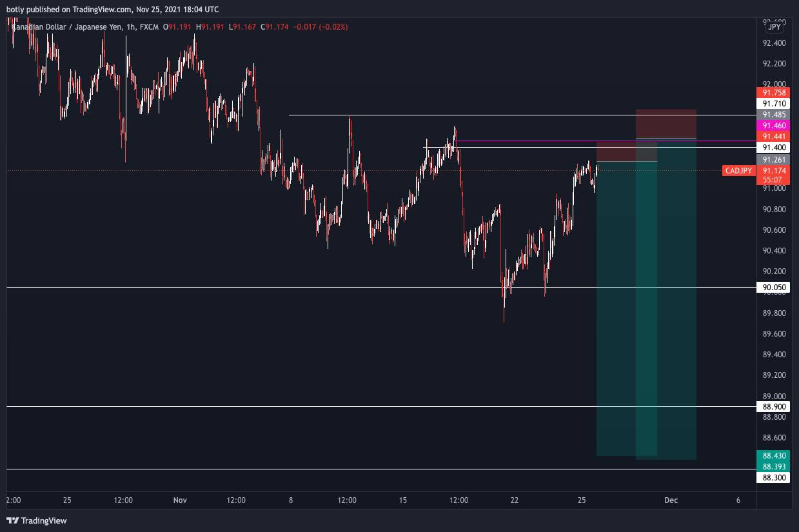
Task: Select the white 91.710 price label
Action: pos(774,103)
